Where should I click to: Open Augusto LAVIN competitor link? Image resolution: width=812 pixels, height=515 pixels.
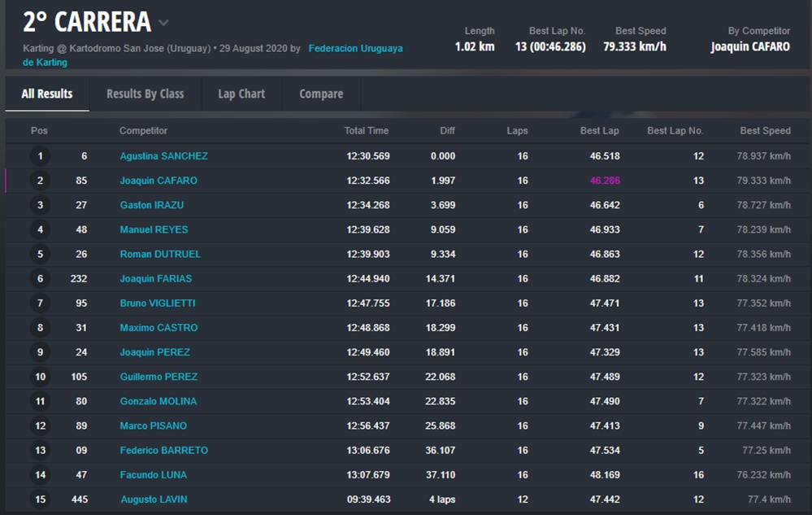coord(154,500)
